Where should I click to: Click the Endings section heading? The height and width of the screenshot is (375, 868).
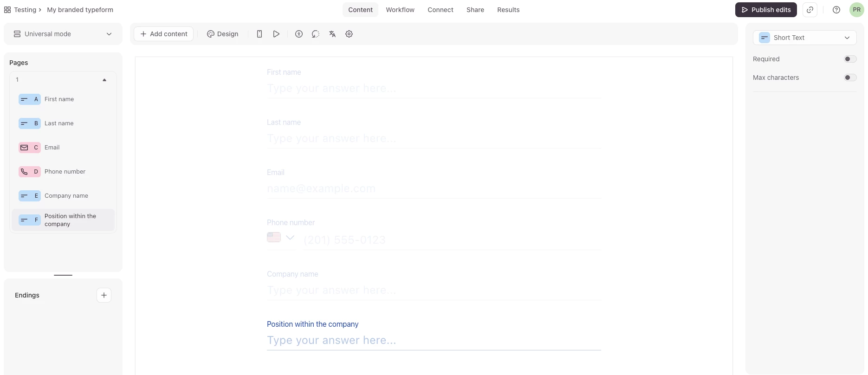coord(27,295)
